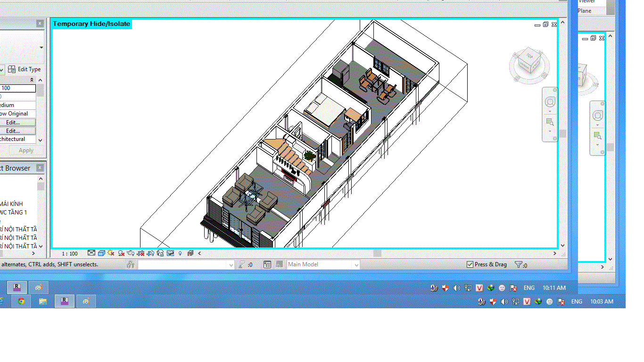
Task: Click the view scale value field 100
Action: 18,88
